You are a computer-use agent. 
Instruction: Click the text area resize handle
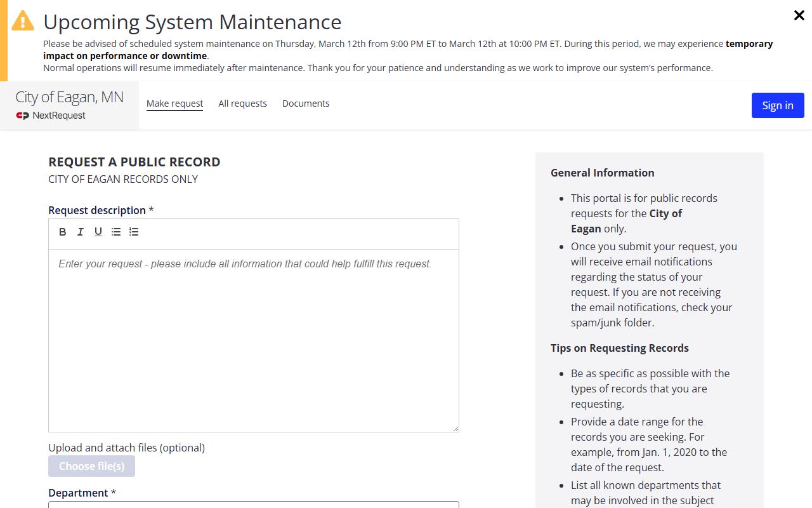point(455,429)
